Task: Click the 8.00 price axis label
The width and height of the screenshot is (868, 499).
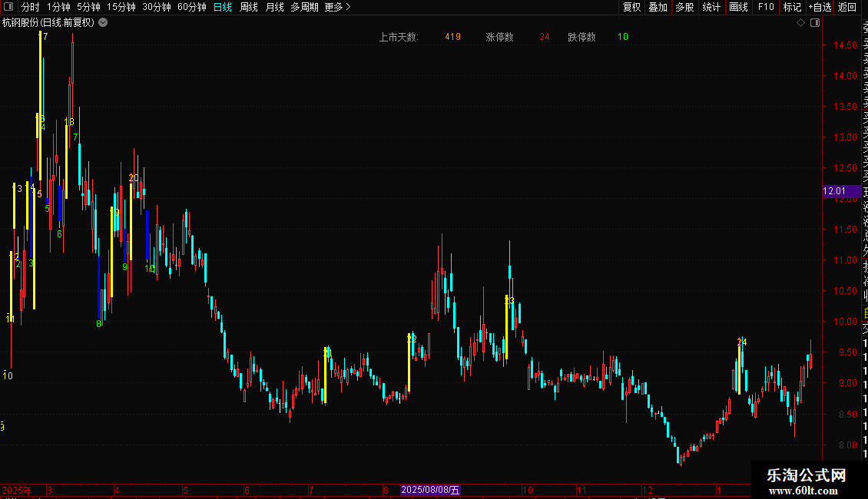Action: (847, 444)
